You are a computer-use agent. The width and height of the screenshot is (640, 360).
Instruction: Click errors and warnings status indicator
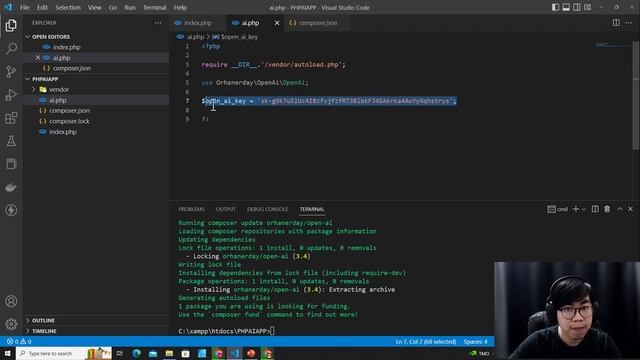(19, 341)
